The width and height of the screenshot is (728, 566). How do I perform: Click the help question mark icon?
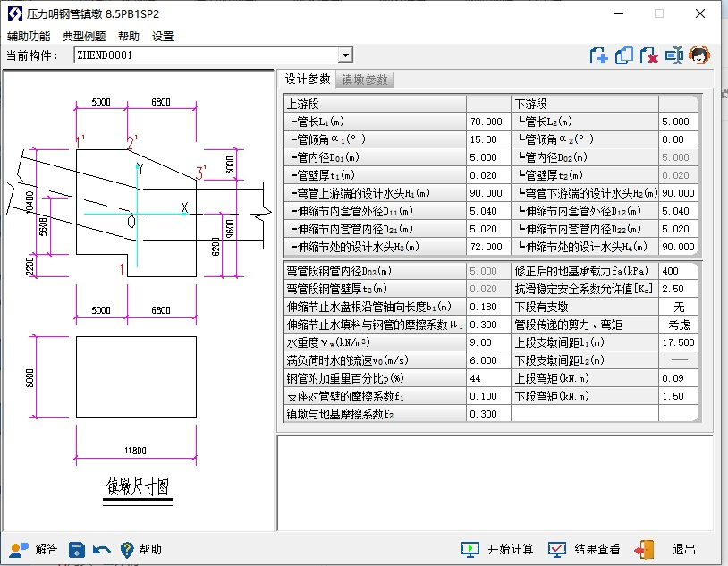tap(127, 550)
